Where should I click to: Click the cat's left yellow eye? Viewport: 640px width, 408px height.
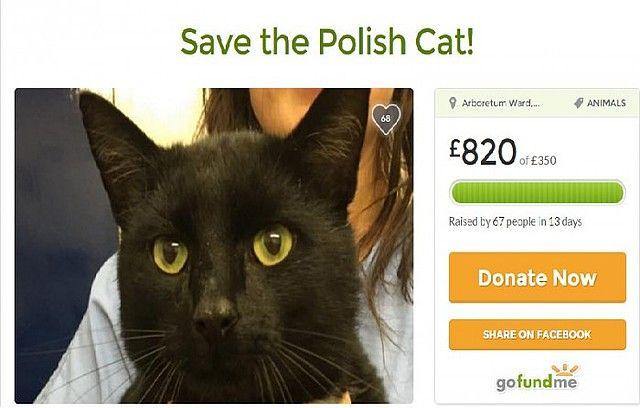pyautogui.click(x=272, y=244)
